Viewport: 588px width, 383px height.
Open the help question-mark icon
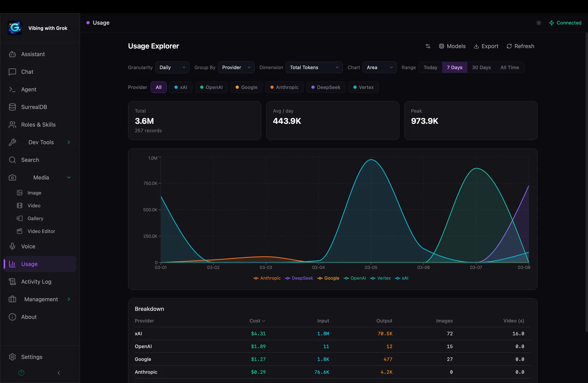pyautogui.click(x=21, y=373)
